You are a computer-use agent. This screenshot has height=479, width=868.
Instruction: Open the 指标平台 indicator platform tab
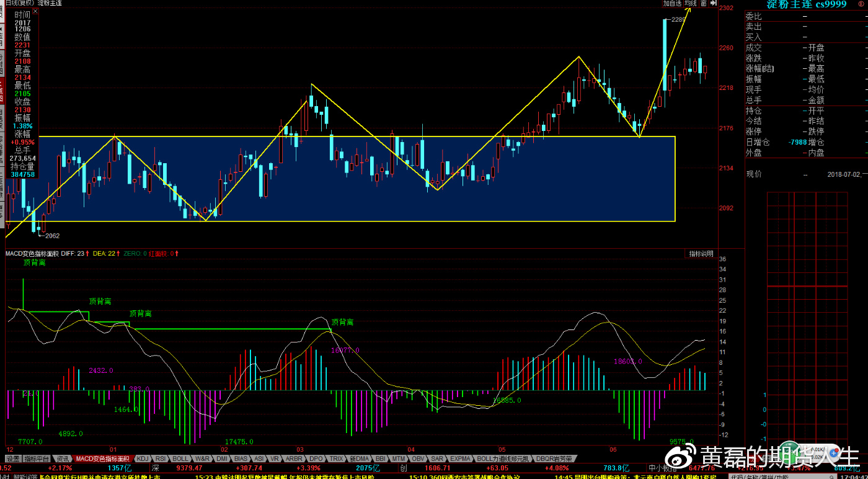[x=37, y=459]
